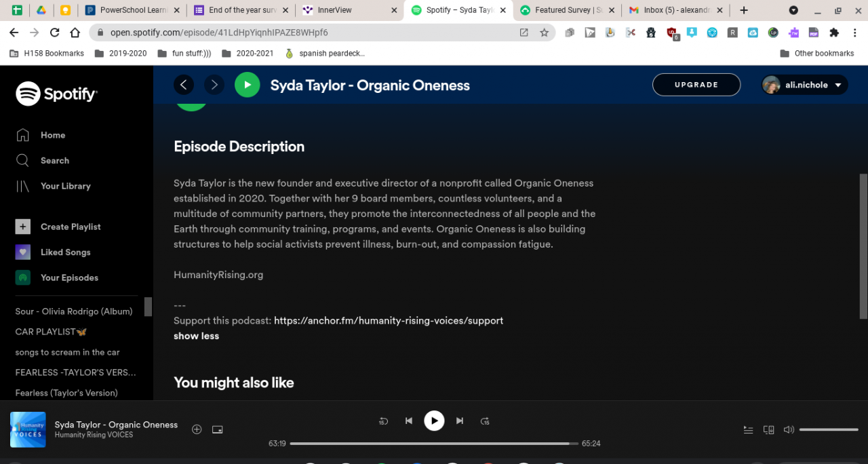Open the pinned Google Drive tab

point(41,10)
